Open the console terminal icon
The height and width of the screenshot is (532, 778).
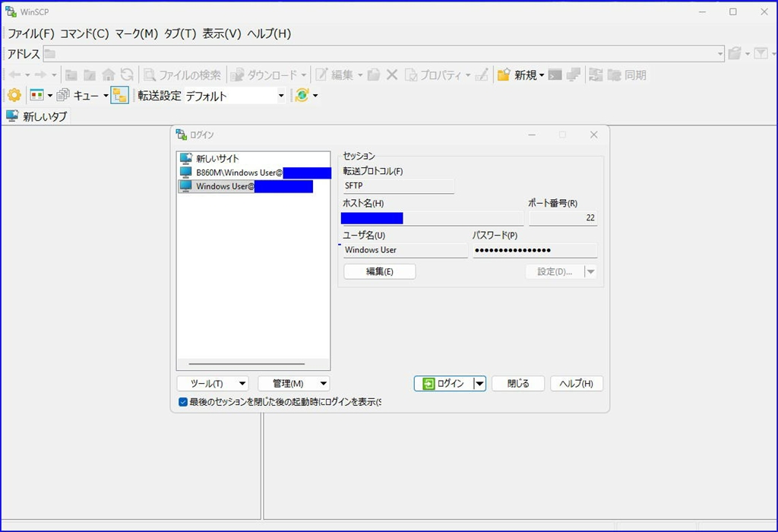pos(555,75)
